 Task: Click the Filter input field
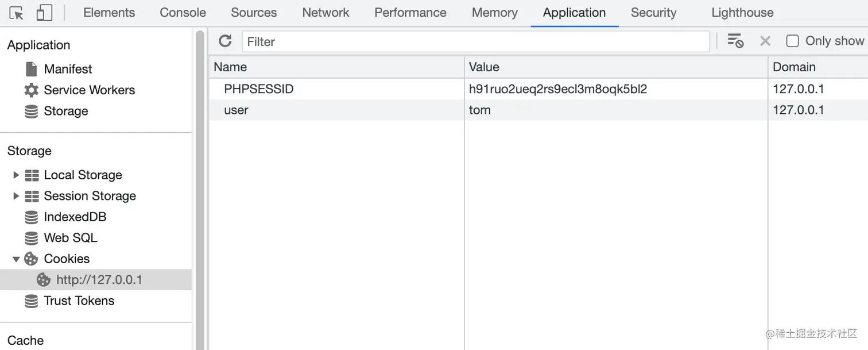pyautogui.click(x=475, y=41)
